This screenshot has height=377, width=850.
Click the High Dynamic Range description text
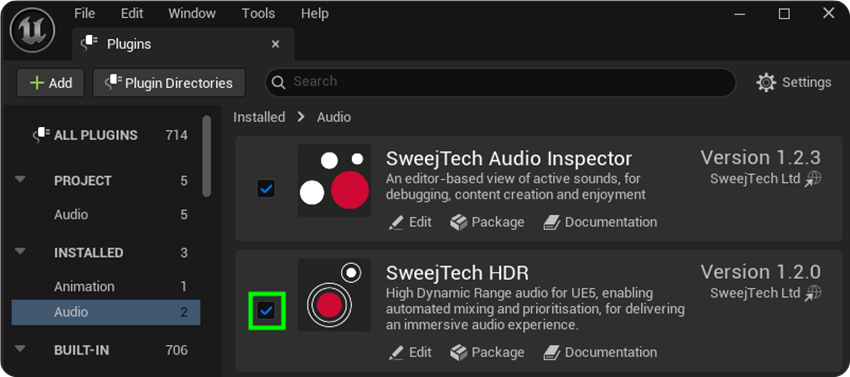[x=536, y=309]
